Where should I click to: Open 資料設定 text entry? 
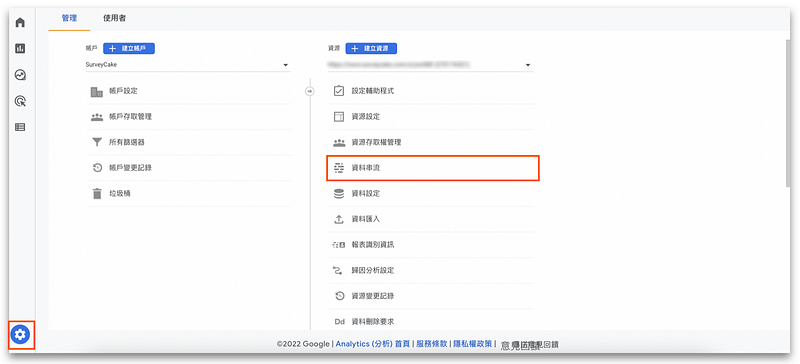coord(365,193)
